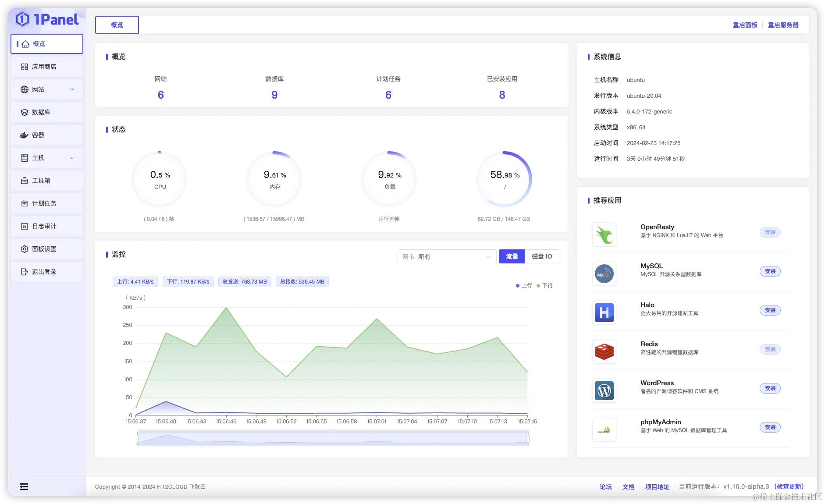Open the 网卡 所有 dropdown
Screen dimensions: 825x504
pos(447,257)
